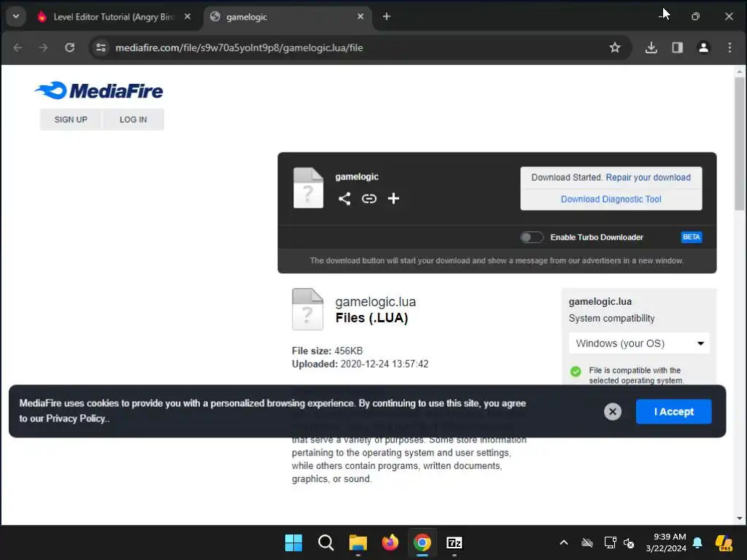Image resolution: width=747 pixels, height=560 pixels.
Task: Reload the MediaFire page
Action: (x=69, y=47)
